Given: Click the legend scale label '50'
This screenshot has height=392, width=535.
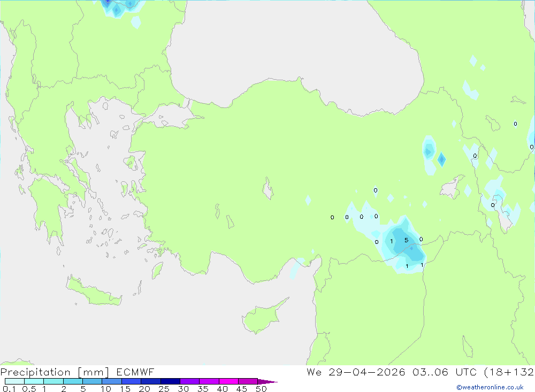Looking at the screenshot, I should tap(261, 389).
